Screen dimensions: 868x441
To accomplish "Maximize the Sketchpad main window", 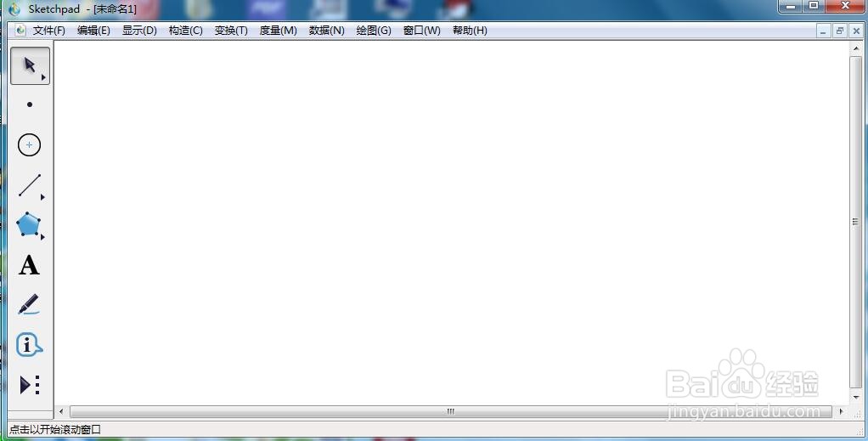I will (x=813, y=6).
